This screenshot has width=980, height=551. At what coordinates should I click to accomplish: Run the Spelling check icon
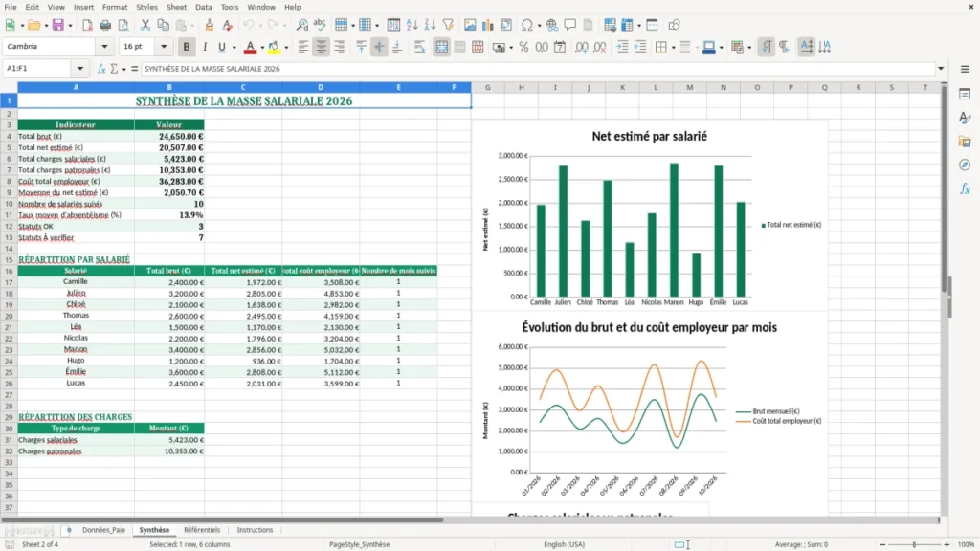click(x=320, y=25)
